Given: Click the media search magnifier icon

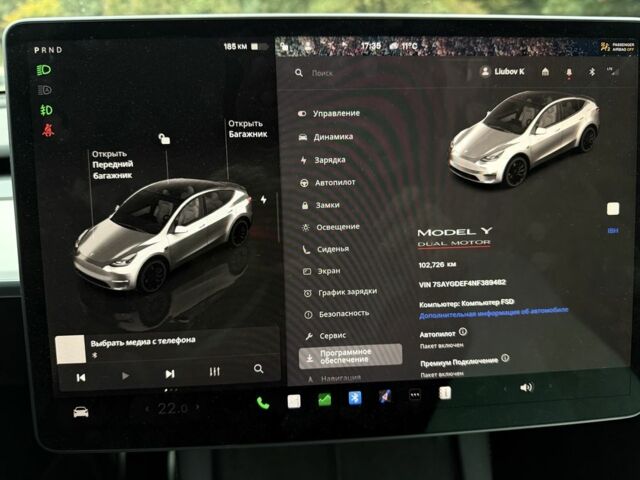Looking at the screenshot, I should tap(258, 369).
